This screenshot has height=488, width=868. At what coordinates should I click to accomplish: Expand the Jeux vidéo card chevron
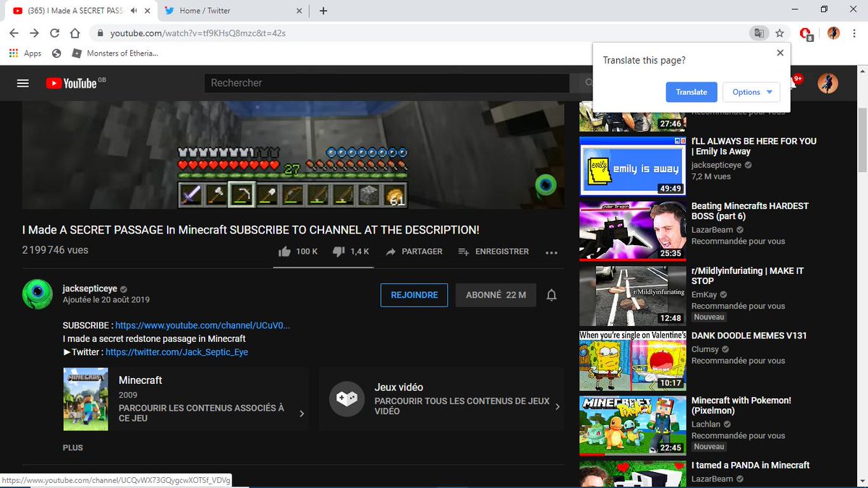tap(557, 407)
